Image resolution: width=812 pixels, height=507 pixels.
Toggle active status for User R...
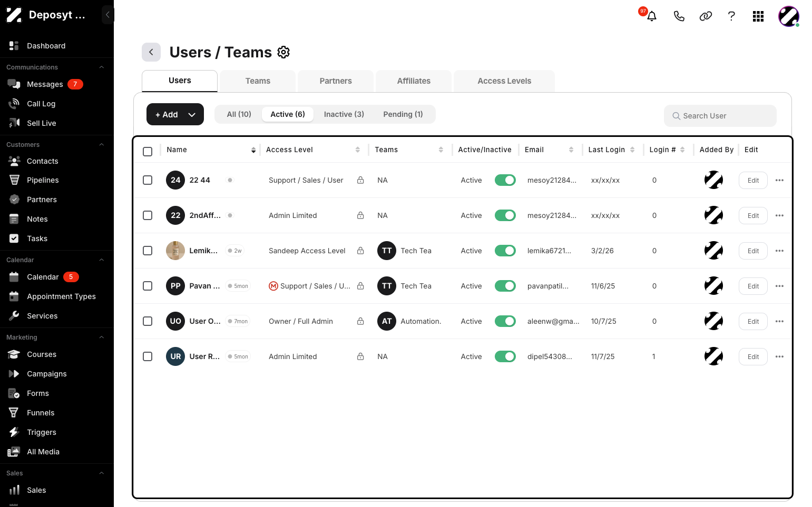pyautogui.click(x=505, y=356)
